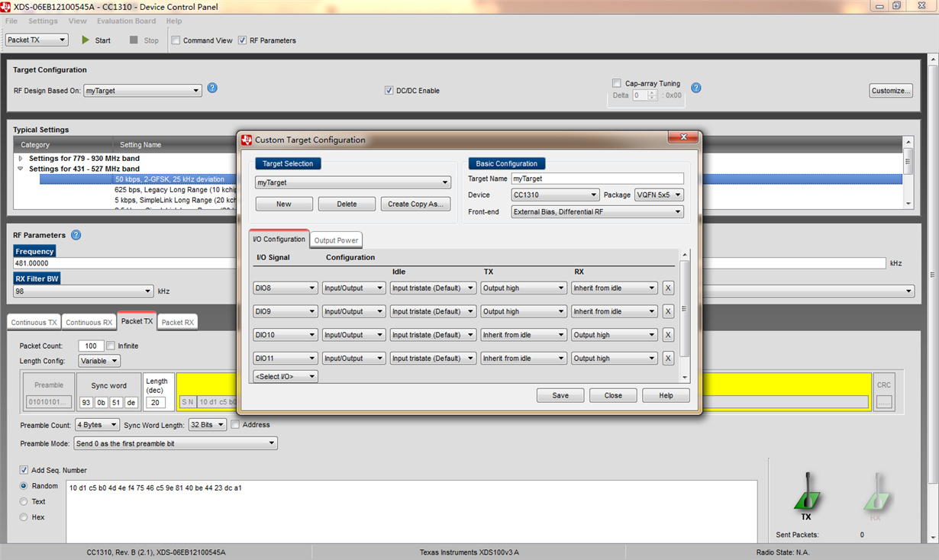Screen dimensions: 939x560
Task: Open the Preamble Mode dropdown
Action: pyautogui.click(x=175, y=443)
